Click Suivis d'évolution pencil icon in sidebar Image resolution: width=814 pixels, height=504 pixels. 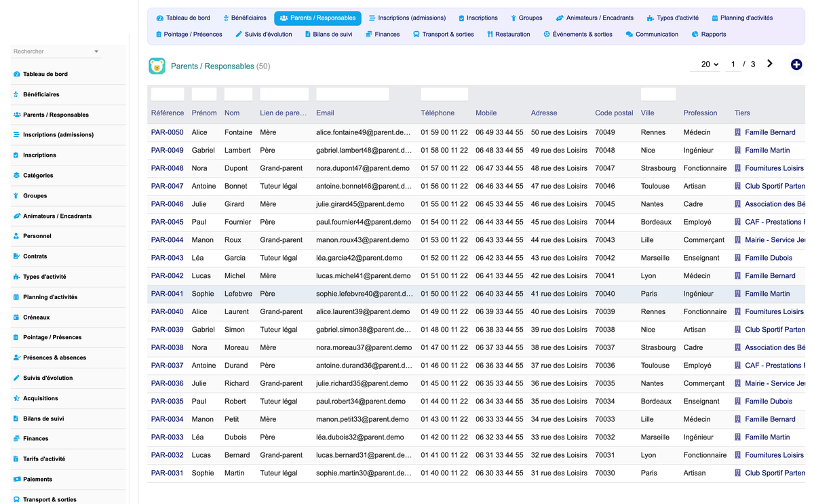click(x=16, y=378)
